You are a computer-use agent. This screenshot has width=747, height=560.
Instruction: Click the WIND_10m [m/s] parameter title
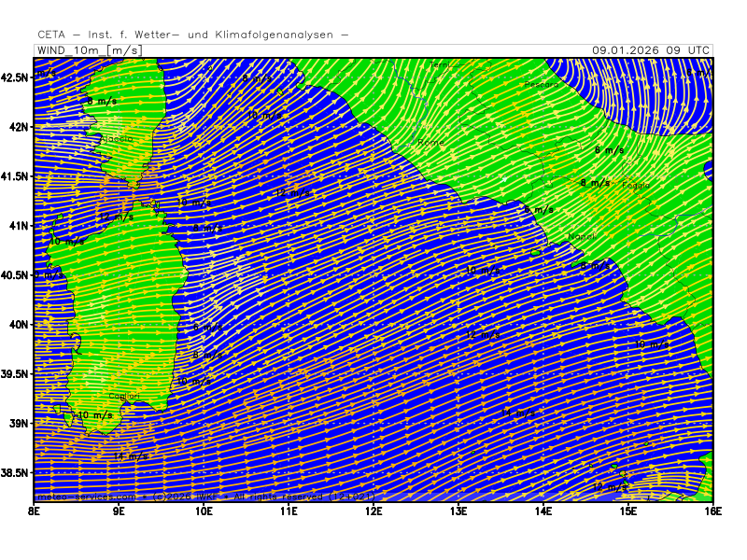(89, 49)
